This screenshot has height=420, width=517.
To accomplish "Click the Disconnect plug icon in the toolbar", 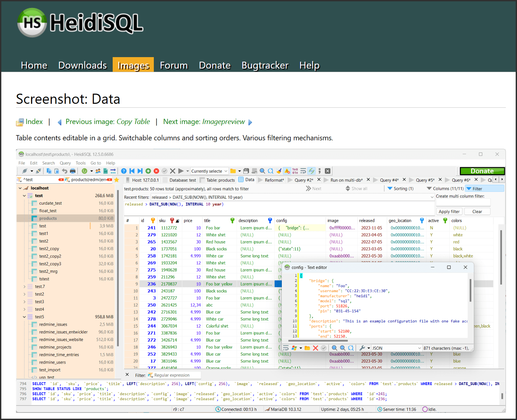I will click(38, 171).
